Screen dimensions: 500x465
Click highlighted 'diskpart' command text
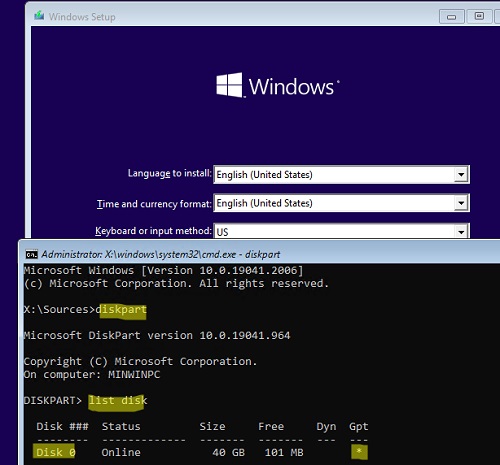click(121, 310)
